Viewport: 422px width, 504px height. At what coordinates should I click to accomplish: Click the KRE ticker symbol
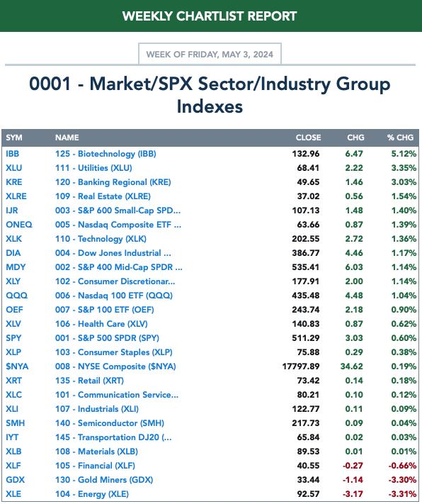14,182
